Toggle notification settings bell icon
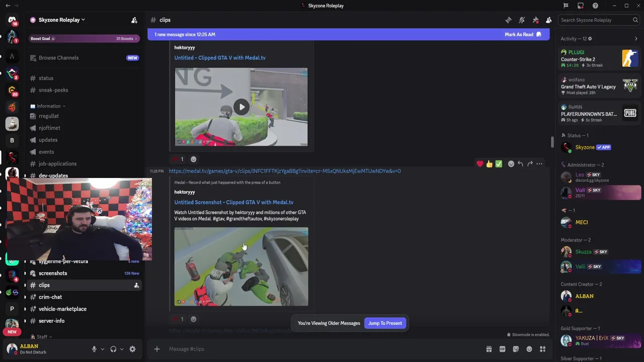 pyautogui.click(x=522, y=20)
